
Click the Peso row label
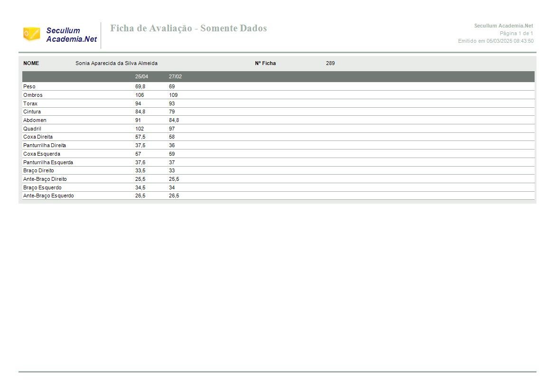tap(29, 86)
